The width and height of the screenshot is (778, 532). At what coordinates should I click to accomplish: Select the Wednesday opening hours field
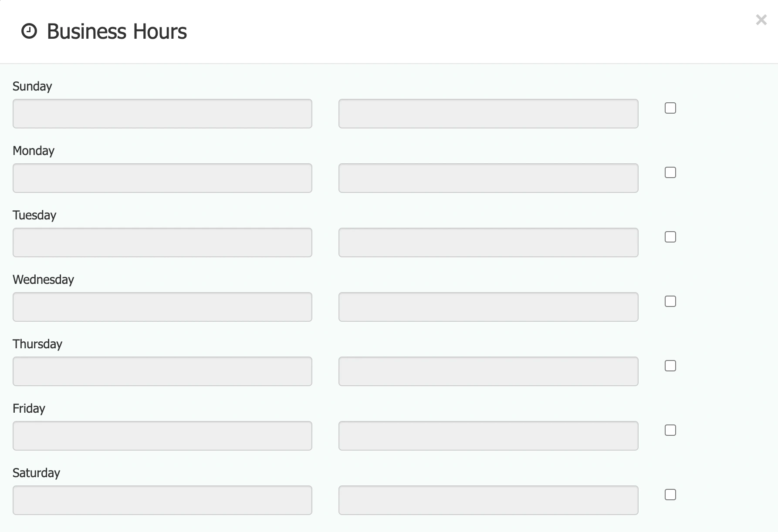162,307
